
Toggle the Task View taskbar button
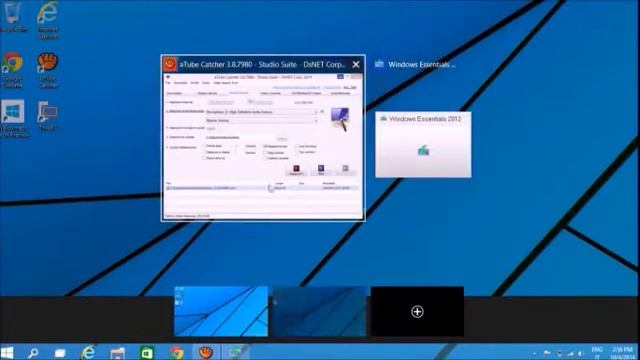click(x=60, y=353)
